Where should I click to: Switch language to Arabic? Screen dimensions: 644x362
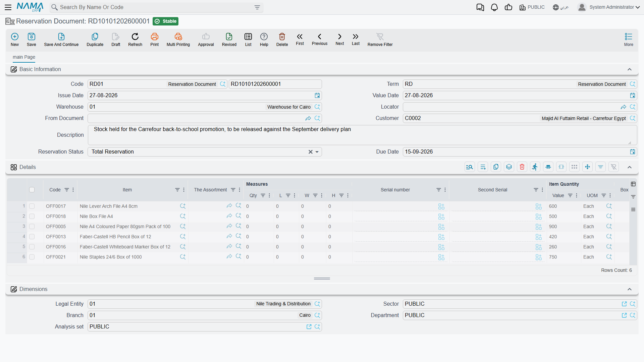point(561,7)
